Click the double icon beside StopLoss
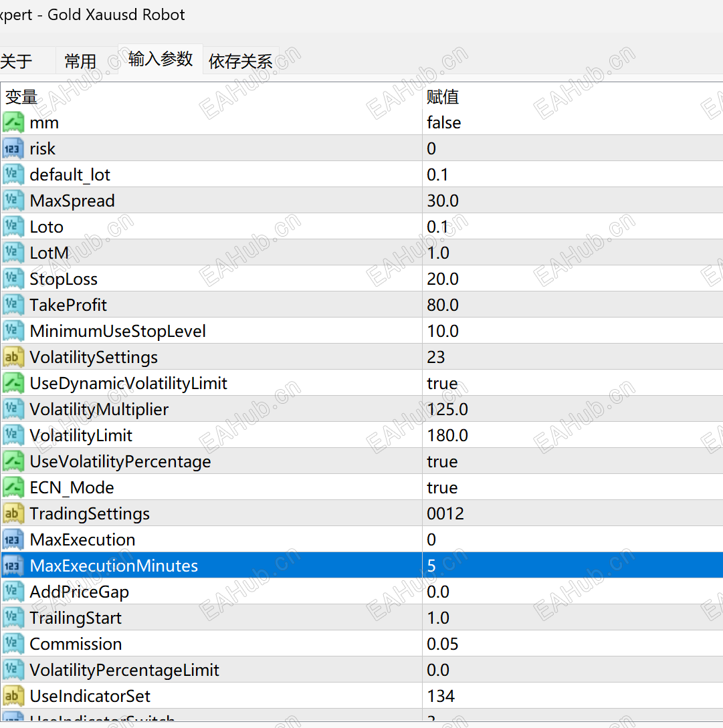This screenshot has width=723, height=728. 13,279
